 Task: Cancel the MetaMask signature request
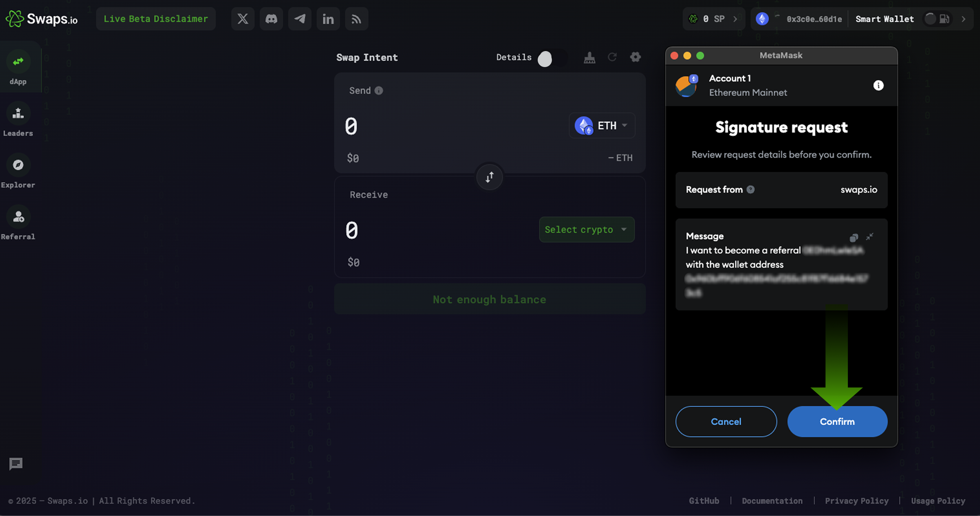point(726,421)
